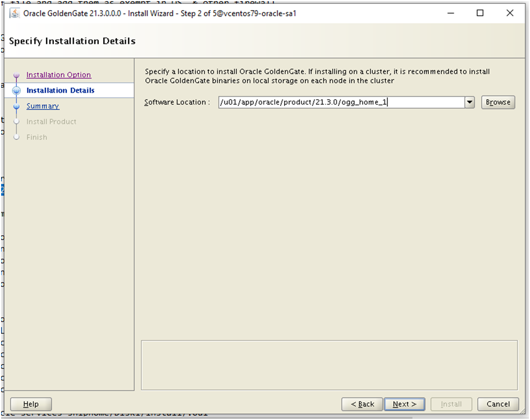
Task: Go Back to the previous step
Action: [362, 404]
